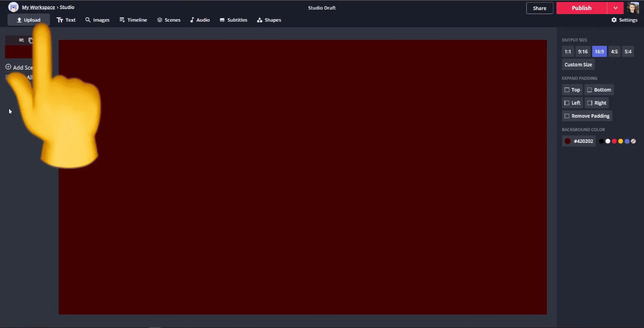
Task: Set output size to 4:5
Action: pyautogui.click(x=614, y=51)
